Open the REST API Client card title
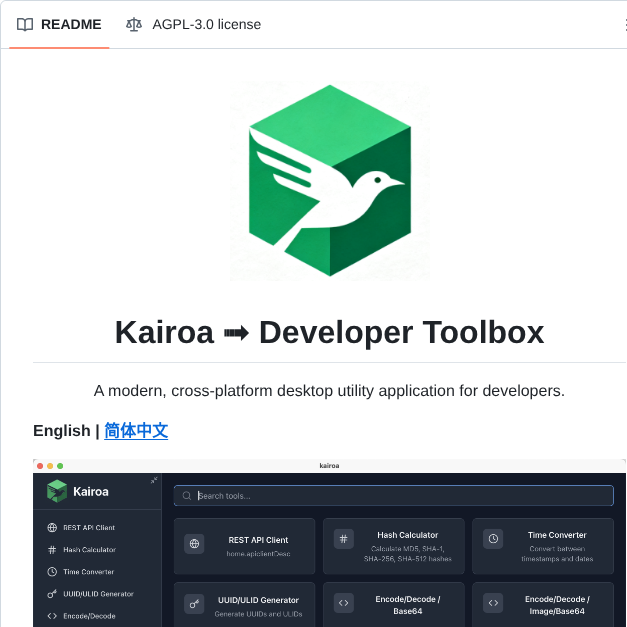The width and height of the screenshot is (627, 627). (258, 540)
